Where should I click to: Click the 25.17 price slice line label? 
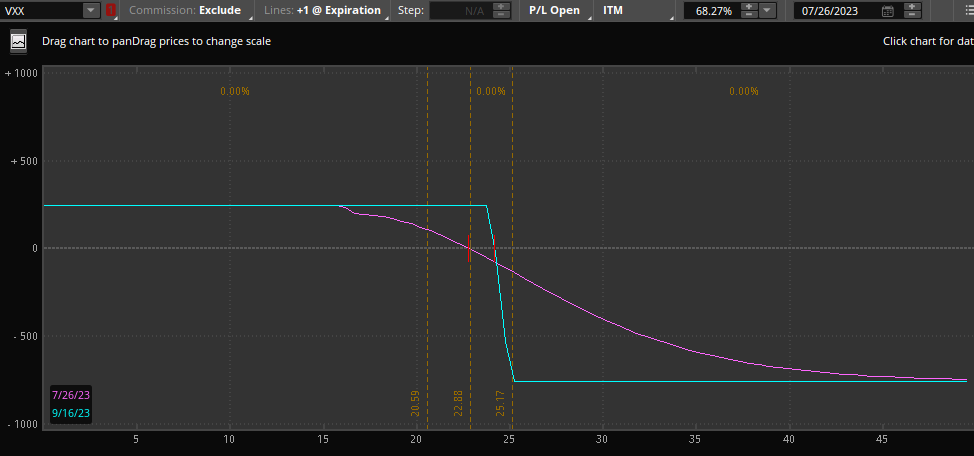(501, 403)
